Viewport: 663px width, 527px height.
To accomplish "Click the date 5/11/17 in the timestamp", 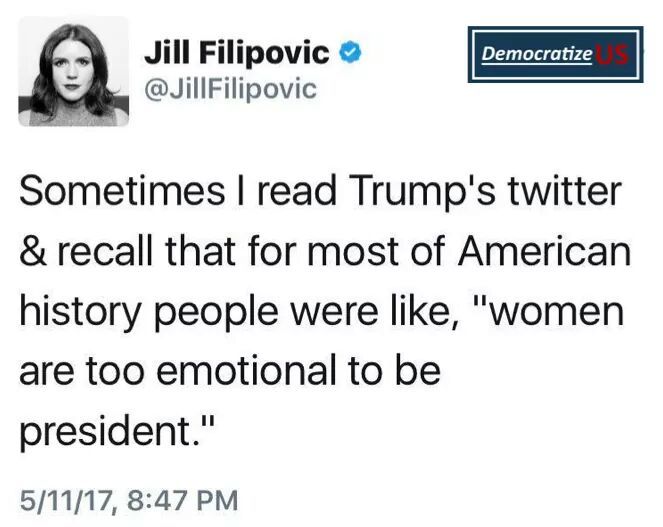I will pos(67,496).
